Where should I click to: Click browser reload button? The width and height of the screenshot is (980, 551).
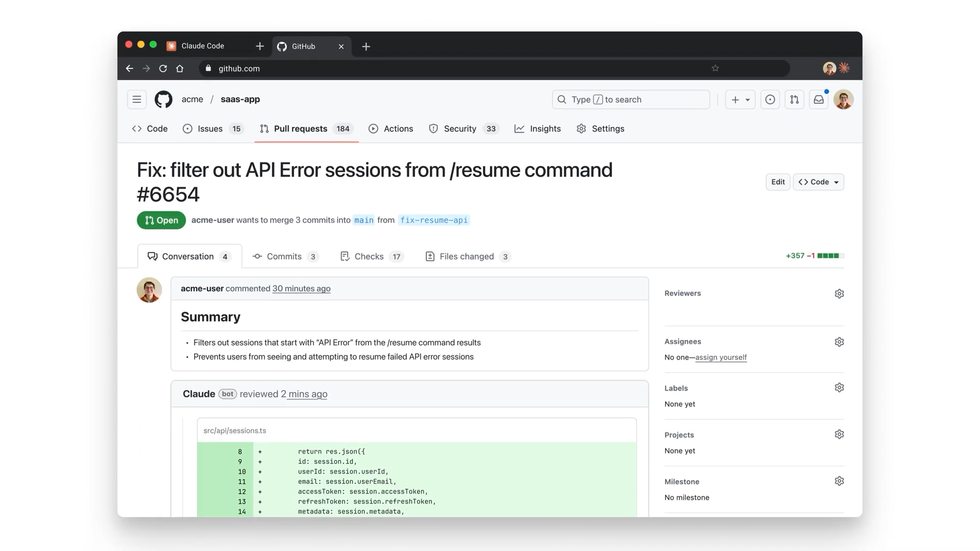click(x=163, y=68)
